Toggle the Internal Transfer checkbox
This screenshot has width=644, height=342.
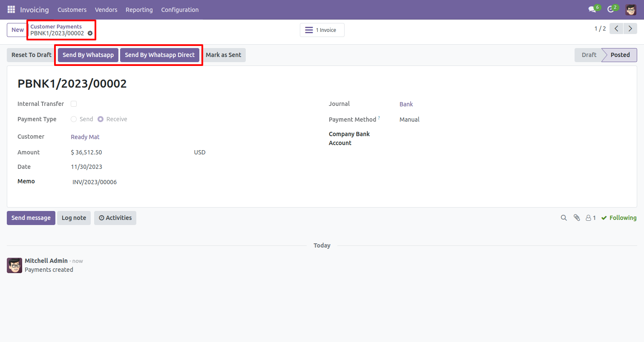(74, 104)
